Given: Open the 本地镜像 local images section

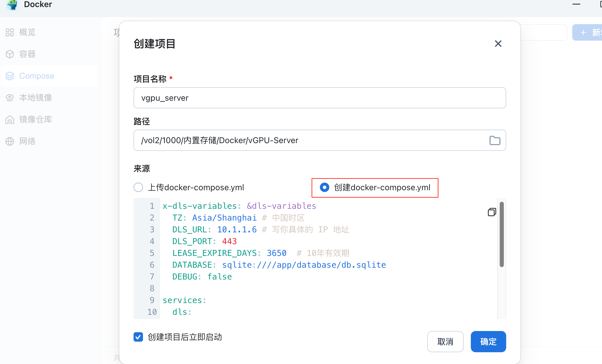Looking at the screenshot, I should [x=49, y=98].
